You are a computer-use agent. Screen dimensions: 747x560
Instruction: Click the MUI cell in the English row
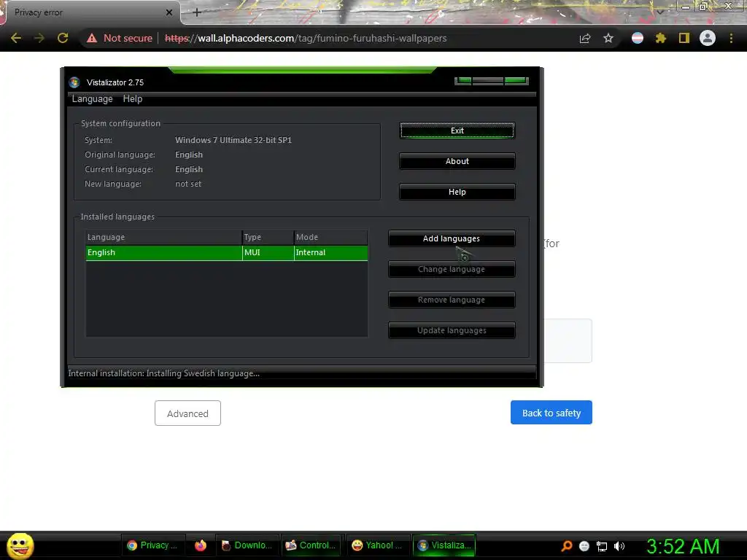268,253
